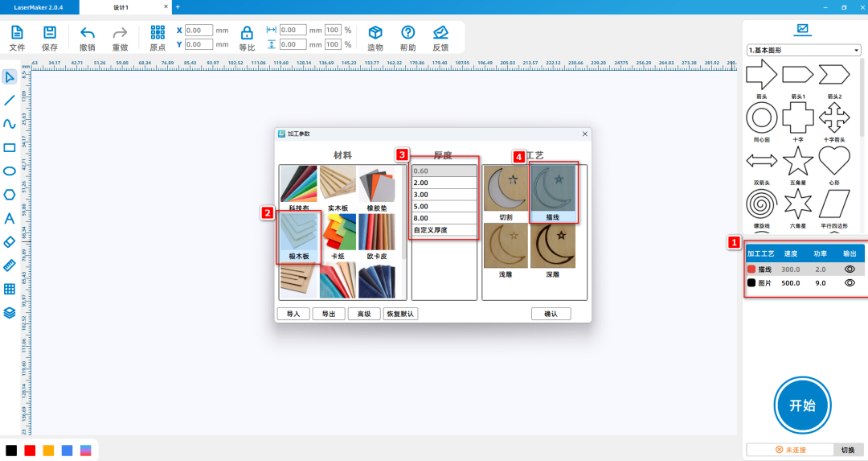Open a new tab with plus button

pyautogui.click(x=178, y=6)
